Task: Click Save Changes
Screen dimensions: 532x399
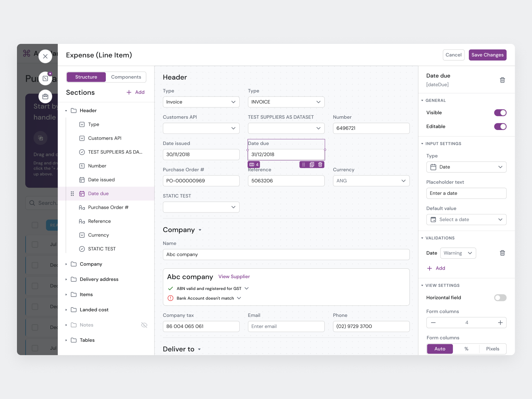Action: (x=487, y=55)
